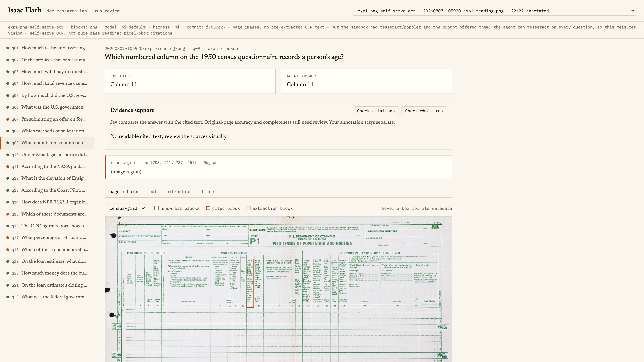The width and height of the screenshot is (644, 362).
Task: Click the AGENT ANSWER Column 11 card
Action: point(366,81)
